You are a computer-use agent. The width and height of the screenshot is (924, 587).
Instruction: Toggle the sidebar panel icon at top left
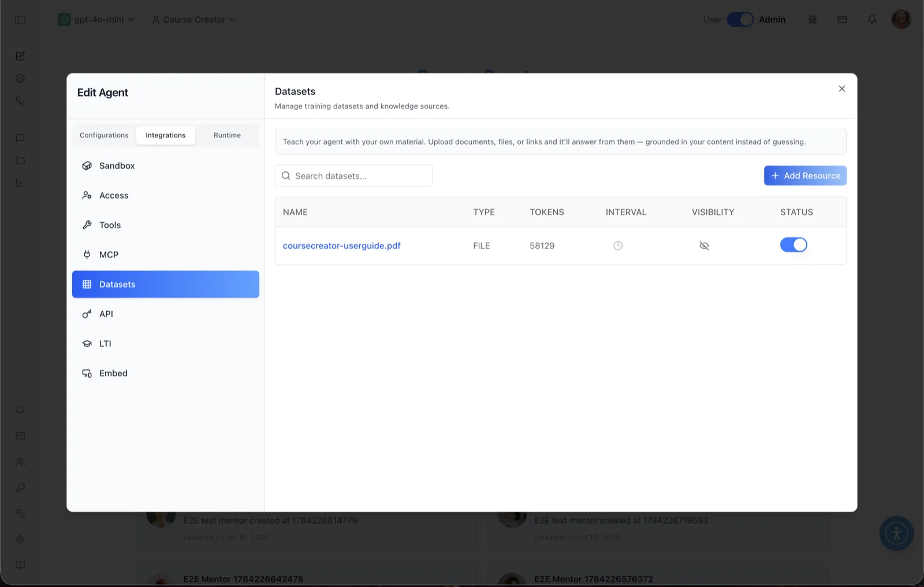(x=20, y=20)
